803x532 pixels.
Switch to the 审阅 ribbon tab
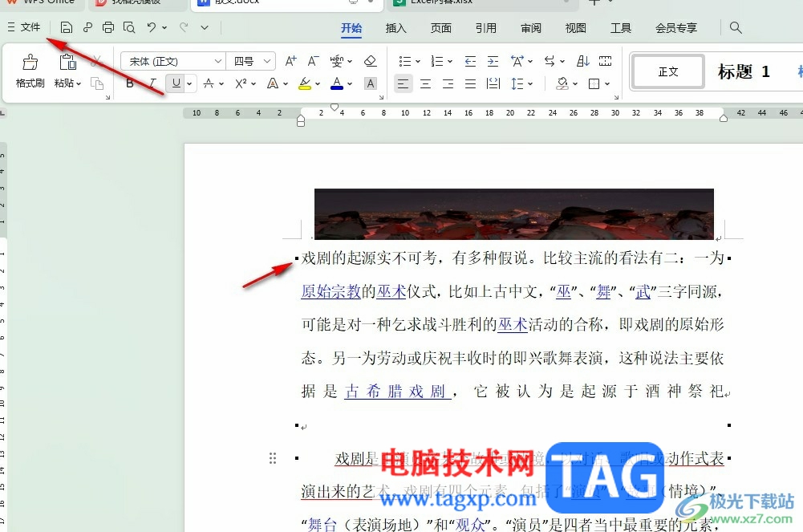531,28
